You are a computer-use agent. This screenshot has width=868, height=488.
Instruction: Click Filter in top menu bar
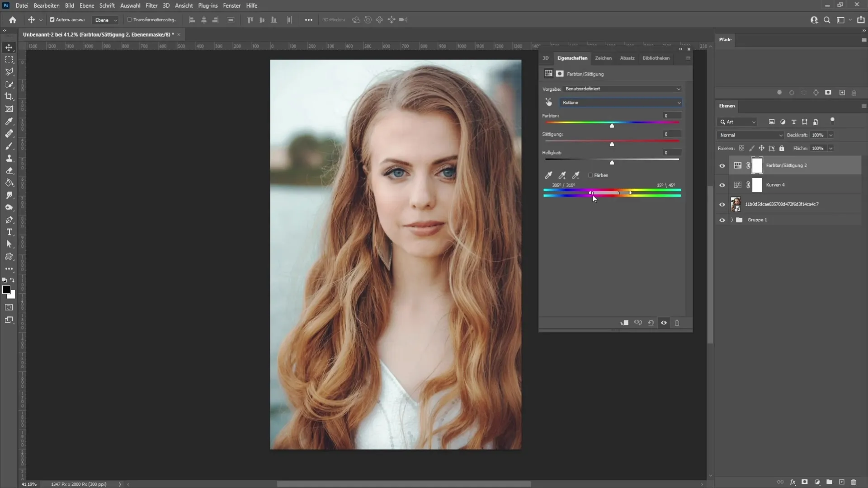(151, 5)
